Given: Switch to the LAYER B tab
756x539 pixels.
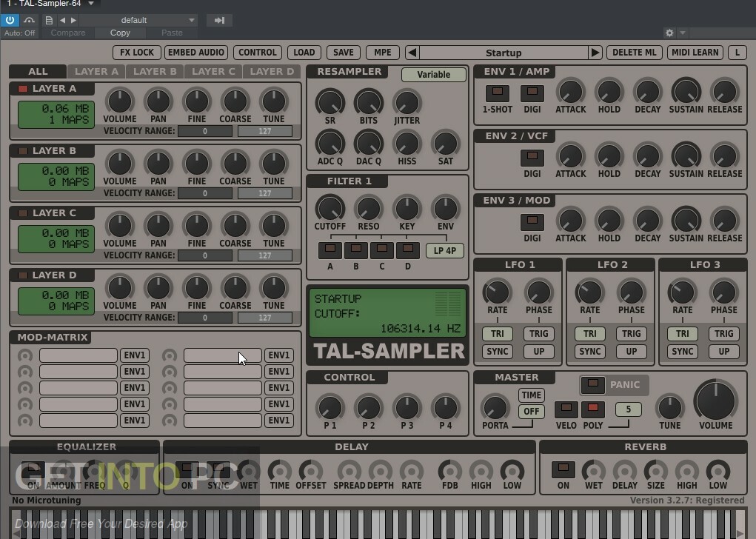Looking at the screenshot, I should (155, 71).
